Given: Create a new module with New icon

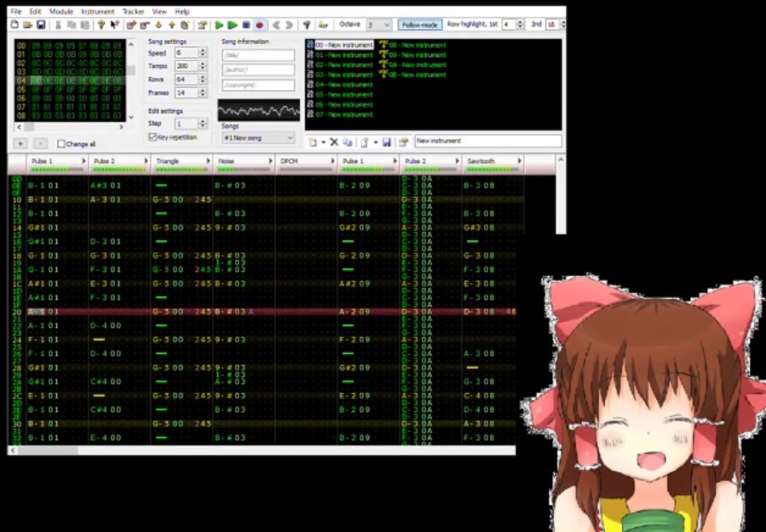Looking at the screenshot, I should click(16, 25).
